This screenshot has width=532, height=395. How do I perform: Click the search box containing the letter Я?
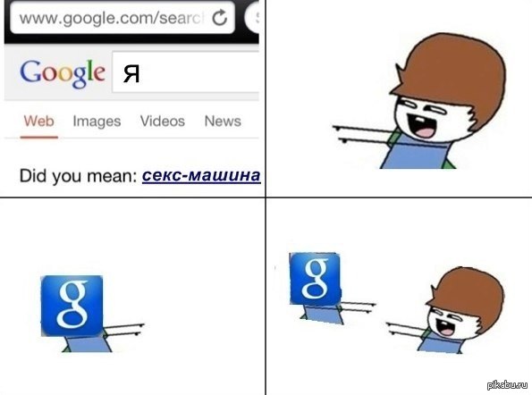186,71
